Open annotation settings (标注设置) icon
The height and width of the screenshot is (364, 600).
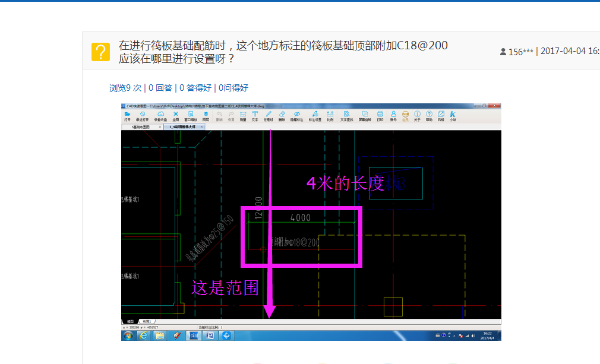pyautogui.click(x=315, y=116)
